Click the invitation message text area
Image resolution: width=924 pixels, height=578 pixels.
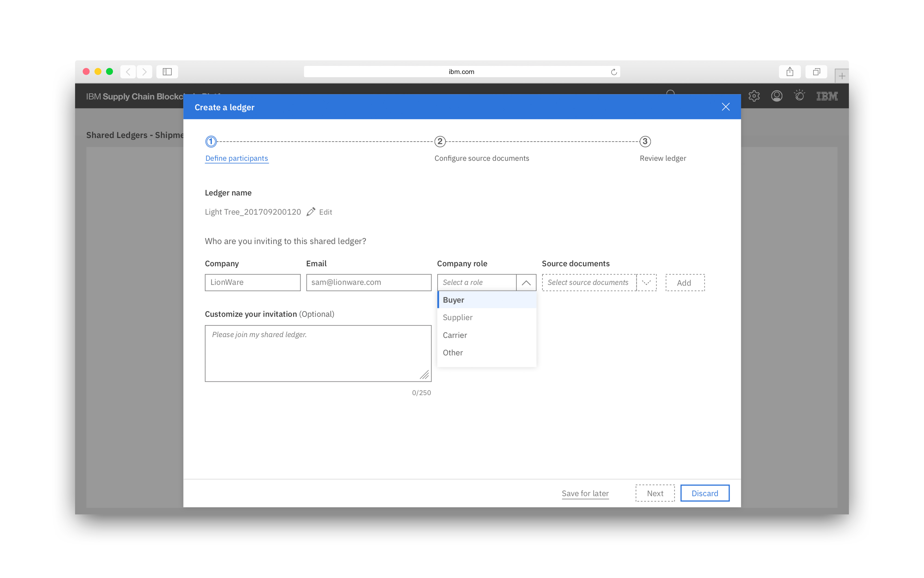(x=318, y=353)
